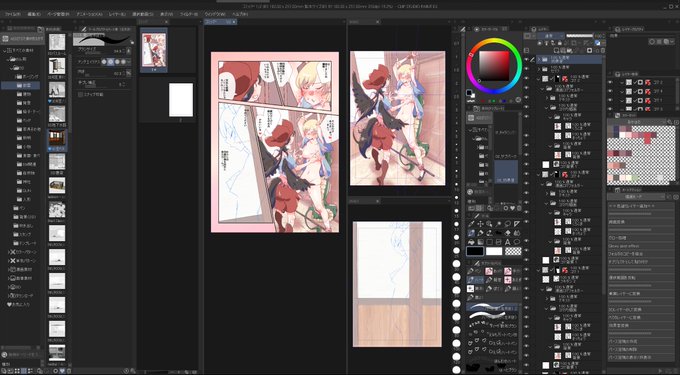
Task: Choose the third anti-aliasing option
Action: click(x=117, y=62)
